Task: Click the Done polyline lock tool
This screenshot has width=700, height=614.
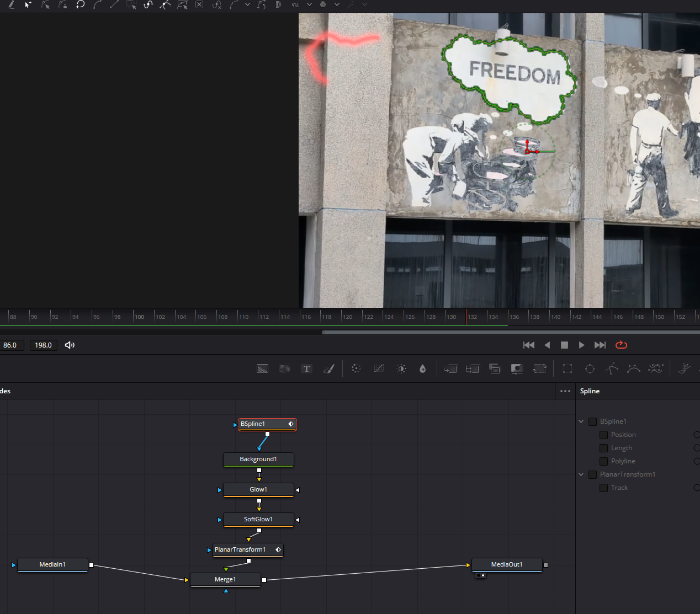Action: point(63,4)
